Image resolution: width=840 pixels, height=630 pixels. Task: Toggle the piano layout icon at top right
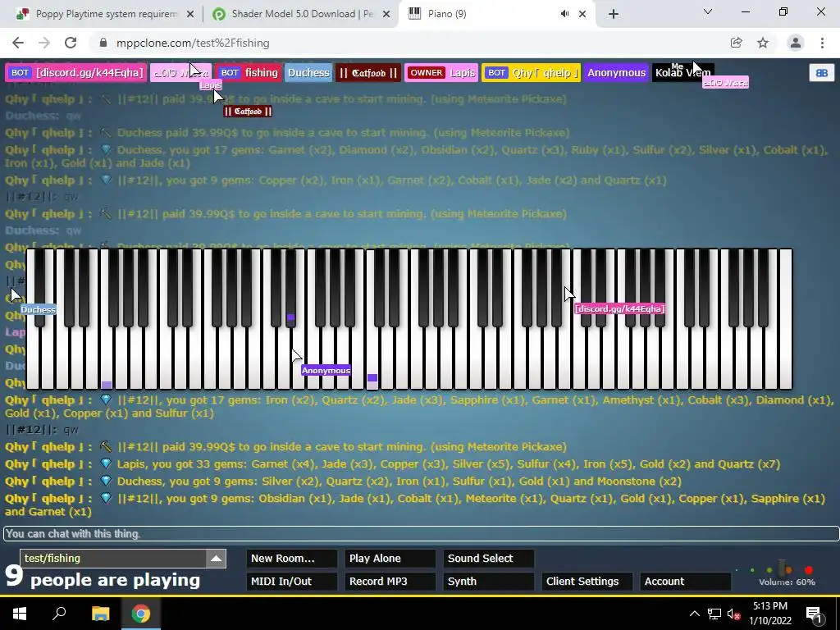(x=821, y=73)
